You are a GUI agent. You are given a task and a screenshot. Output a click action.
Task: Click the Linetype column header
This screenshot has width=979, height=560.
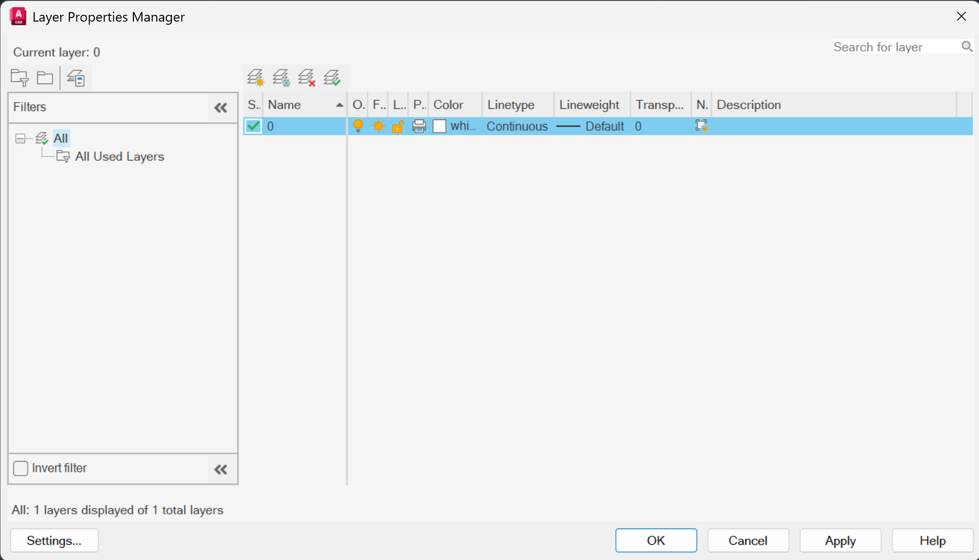[x=518, y=105]
